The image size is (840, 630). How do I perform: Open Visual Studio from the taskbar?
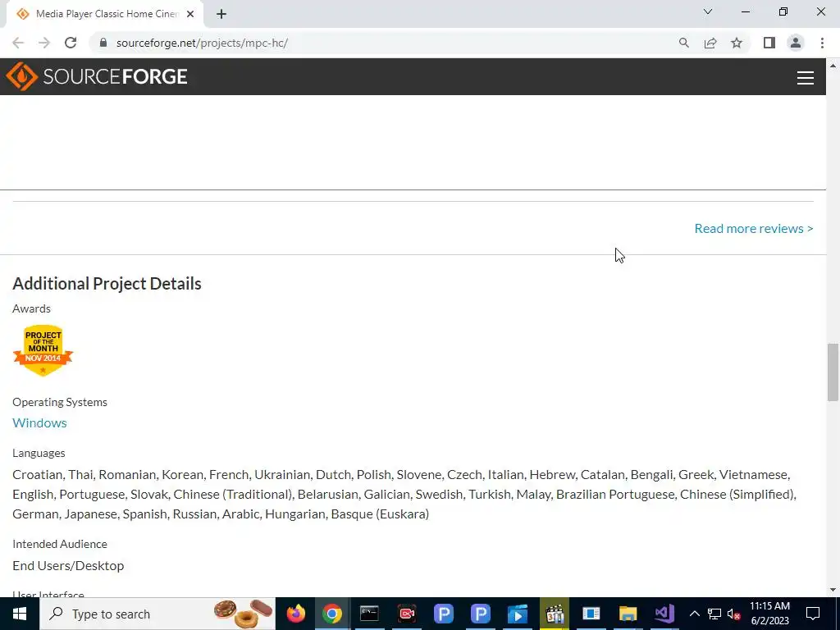click(664, 614)
